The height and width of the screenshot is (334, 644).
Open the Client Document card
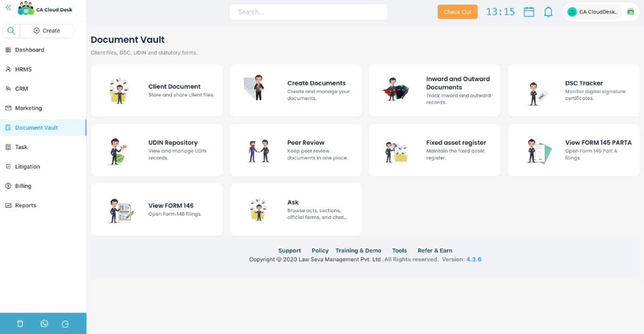[x=157, y=91]
